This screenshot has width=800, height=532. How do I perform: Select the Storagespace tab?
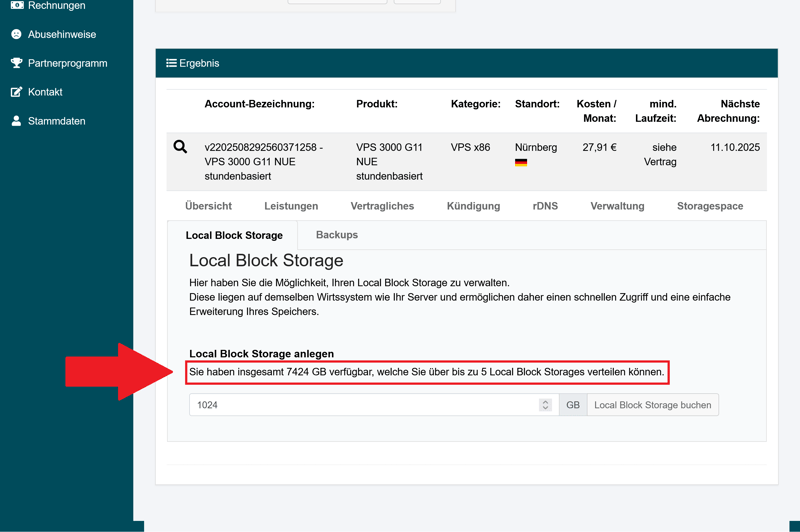pos(710,206)
